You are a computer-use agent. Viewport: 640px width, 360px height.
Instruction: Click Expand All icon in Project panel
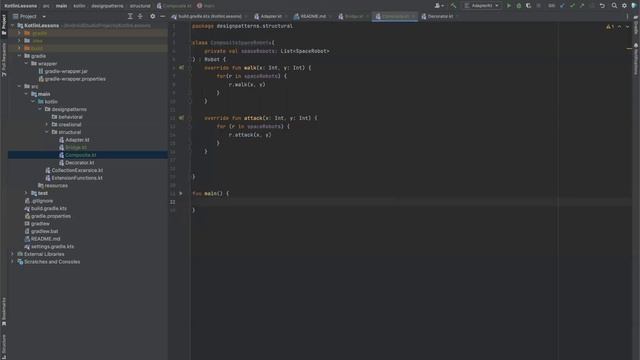tap(130, 16)
